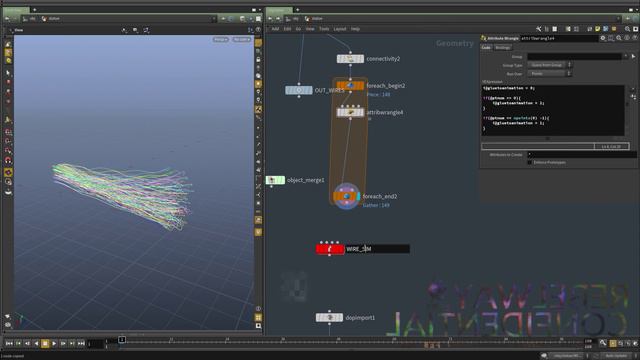
Task: Step forward one frame
Action: pyautogui.click(x=63, y=344)
